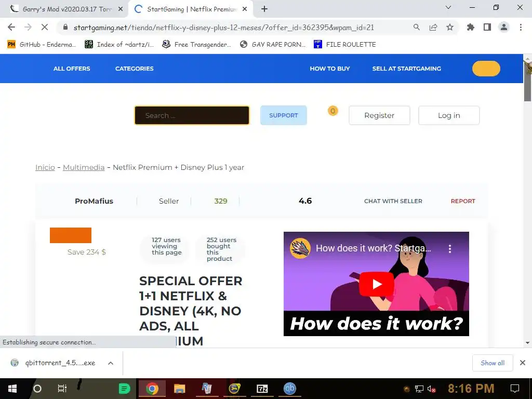Open SELL AT STARTGAMING page
Image resolution: width=532 pixels, height=399 pixels.
pyautogui.click(x=406, y=69)
